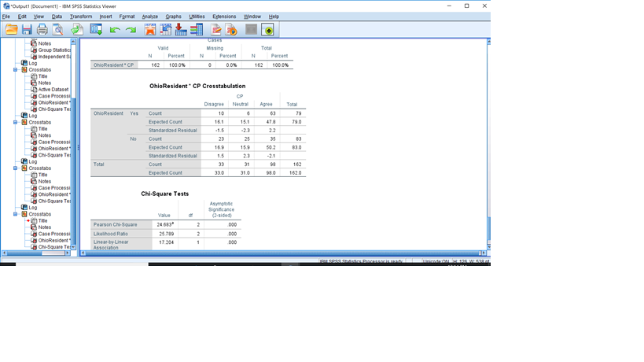The height and width of the screenshot is (362, 644).
Task: Click the splitter between outline and output
Action: click(x=78, y=146)
